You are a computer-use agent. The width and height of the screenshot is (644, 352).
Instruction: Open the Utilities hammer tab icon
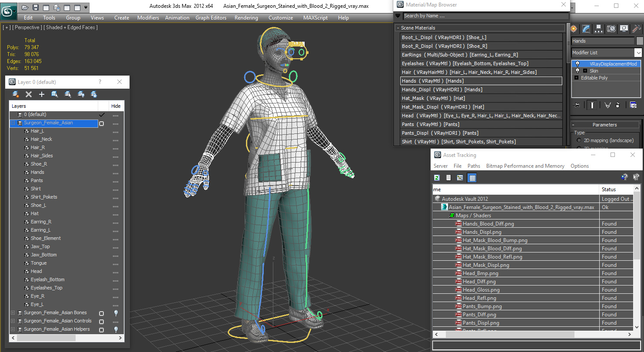pos(637,29)
